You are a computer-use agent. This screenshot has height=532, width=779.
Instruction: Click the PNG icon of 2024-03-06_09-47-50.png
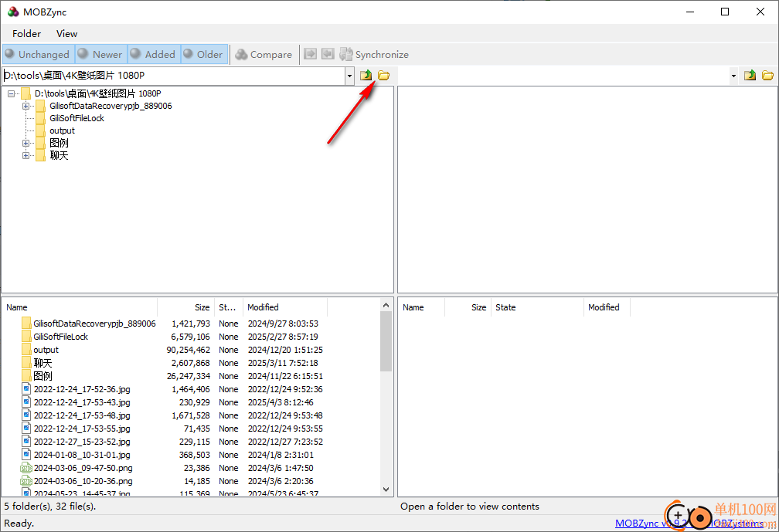(x=26, y=468)
